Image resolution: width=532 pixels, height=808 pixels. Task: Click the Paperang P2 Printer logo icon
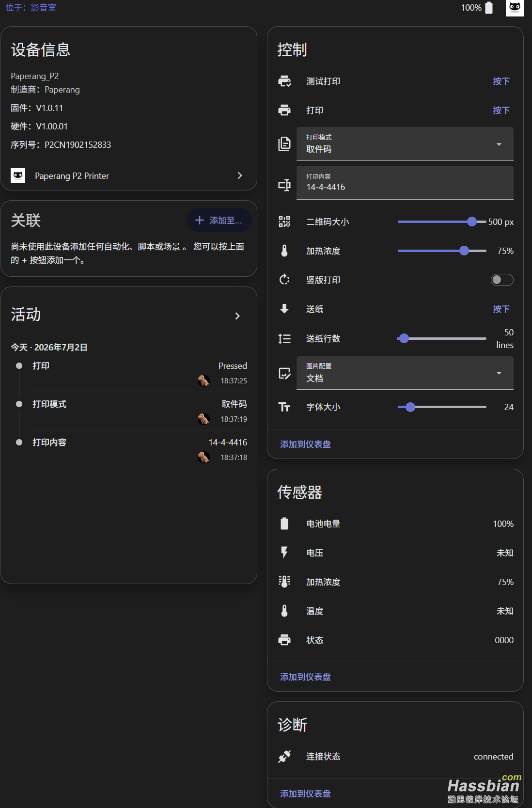18,175
